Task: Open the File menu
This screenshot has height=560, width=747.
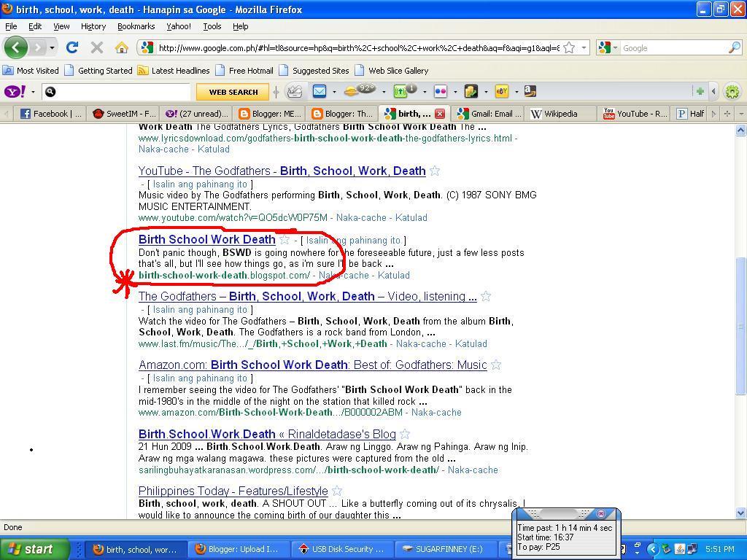Action: (x=10, y=26)
